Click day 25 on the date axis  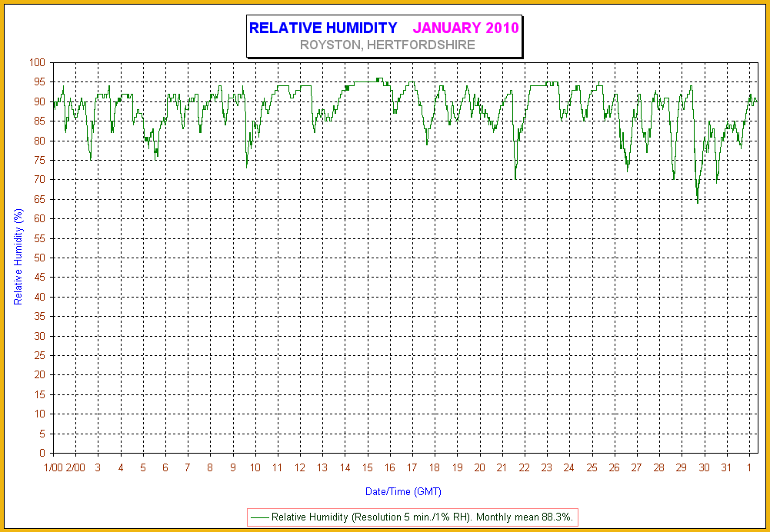click(592, 468)
